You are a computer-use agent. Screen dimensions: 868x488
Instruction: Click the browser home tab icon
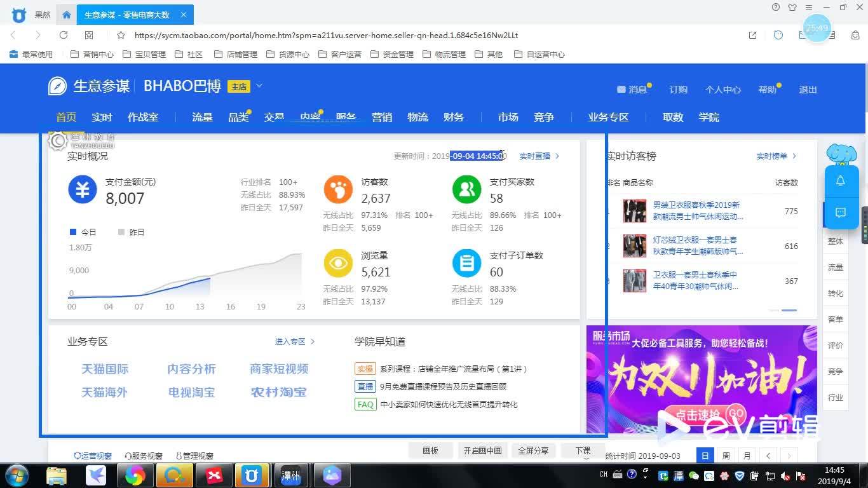click(67, 15)
